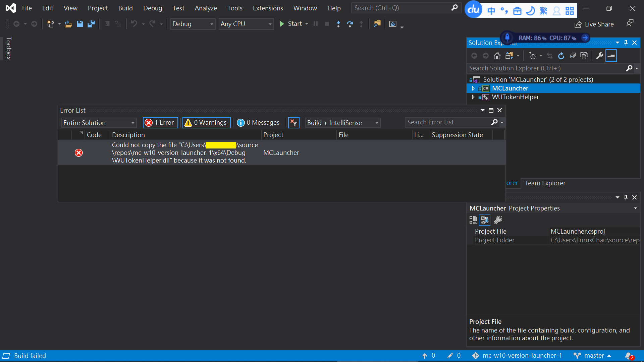Image resolution: width=644 pixels, height=362 pixels.
Task: Collapse All items in Solution Explorer
Action: click(x=573, y=56)
